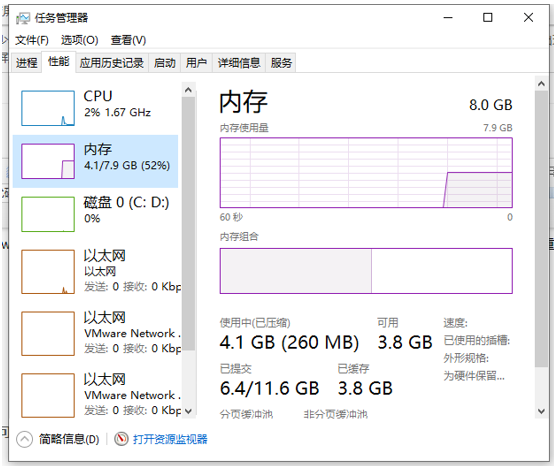The width and height of the screenshot is (554, 466).
Task: Switch to the 启动 tab
Action: pos(165,63)
